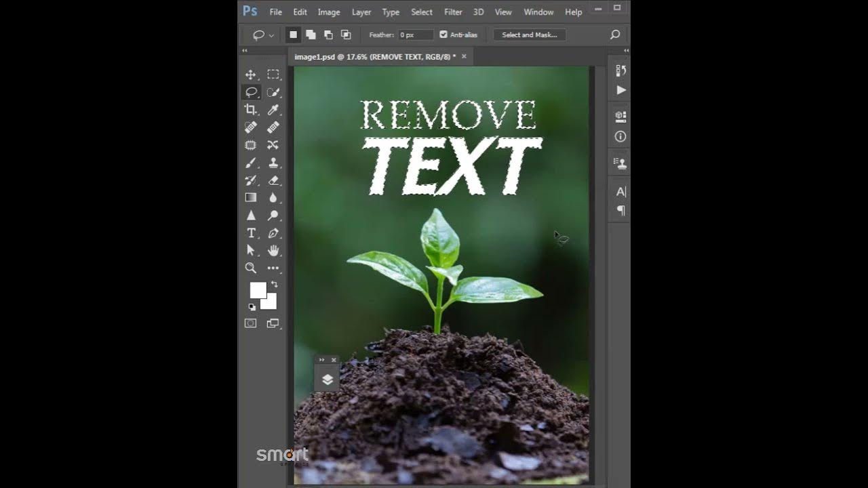
Task: Select the Horizontal Type tool
Action: pos(251,233)
